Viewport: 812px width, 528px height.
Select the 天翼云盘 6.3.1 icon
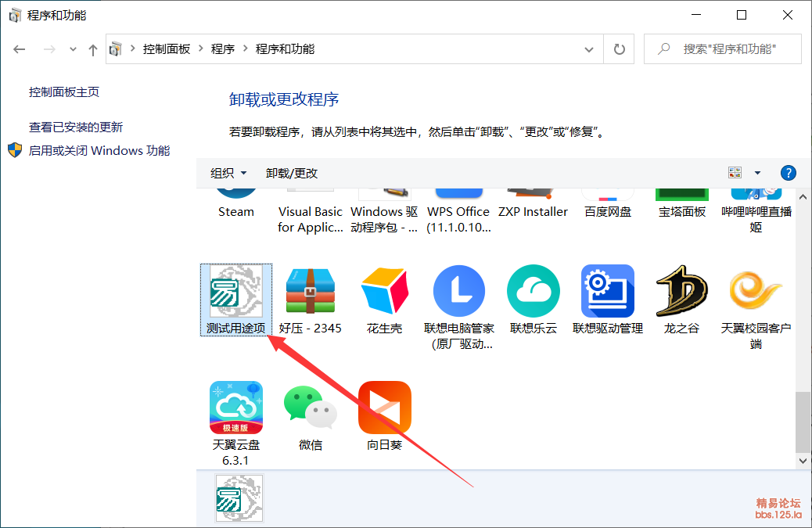[x=236, y=408]
